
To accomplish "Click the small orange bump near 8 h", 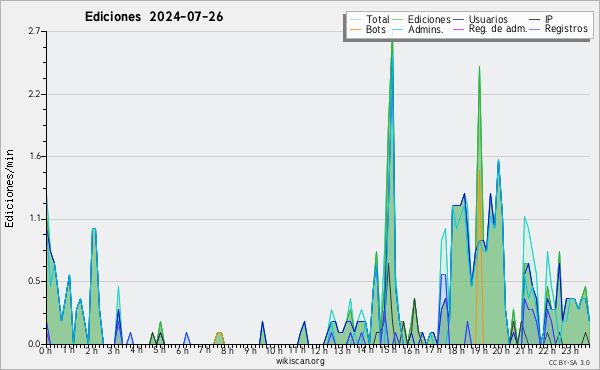I will click(x=219, y=337).
